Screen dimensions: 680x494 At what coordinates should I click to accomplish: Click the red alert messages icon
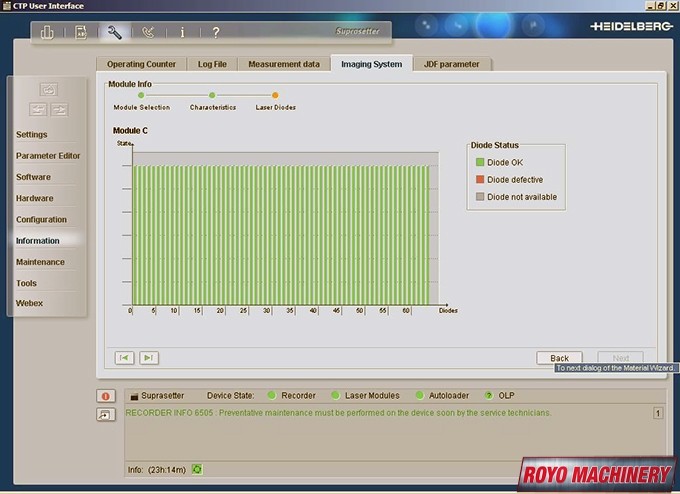105,395
